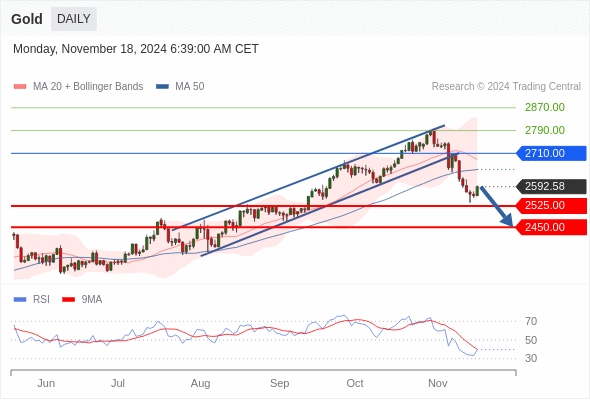
Task: Click the Sep label on the time axis
Action: click(280, 383)
